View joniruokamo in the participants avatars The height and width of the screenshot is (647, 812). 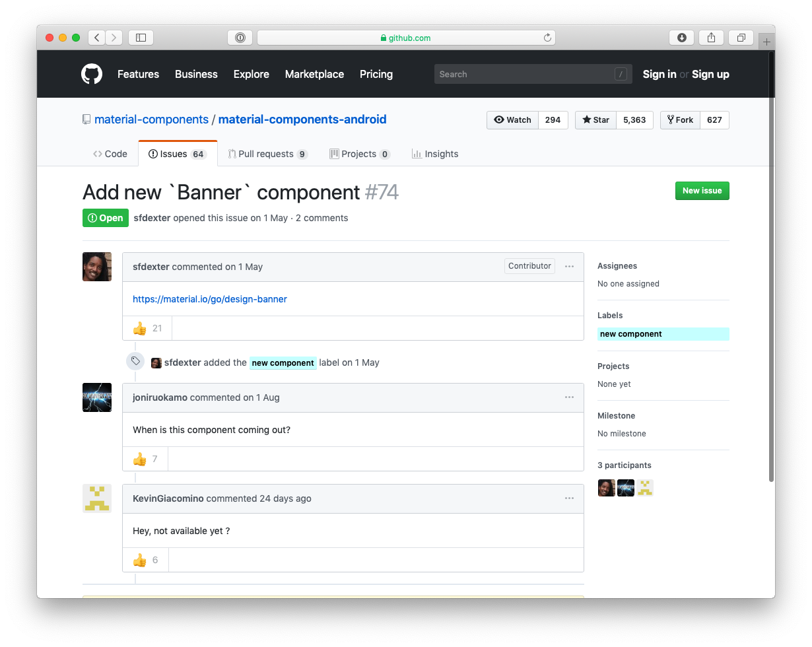[x=626, y=488]
